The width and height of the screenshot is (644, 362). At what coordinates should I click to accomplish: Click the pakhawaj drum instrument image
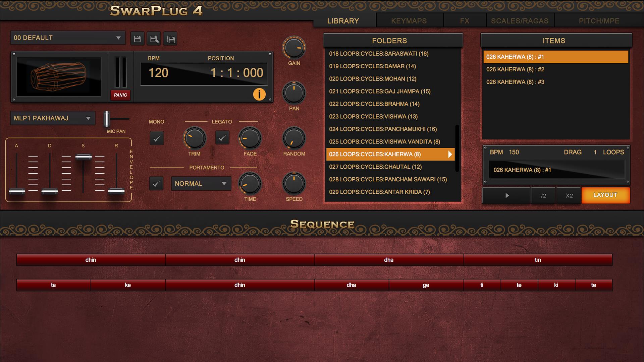pos(59,77)
